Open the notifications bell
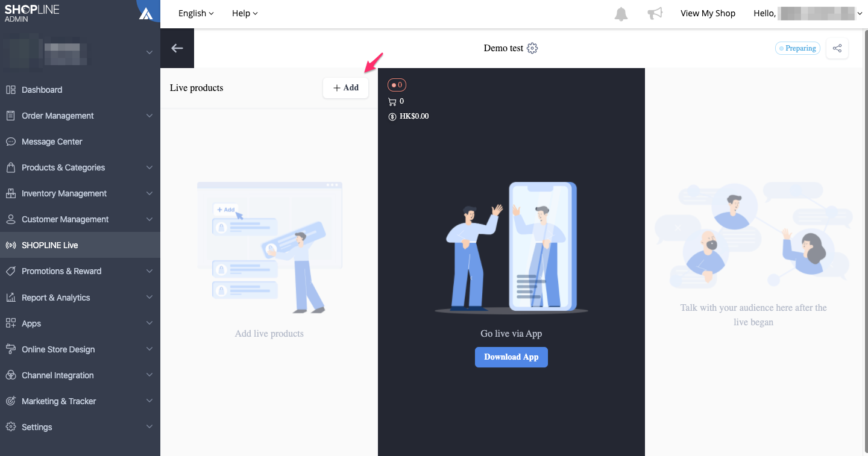This screenshot has height=456, width=868. coord(621,14)
